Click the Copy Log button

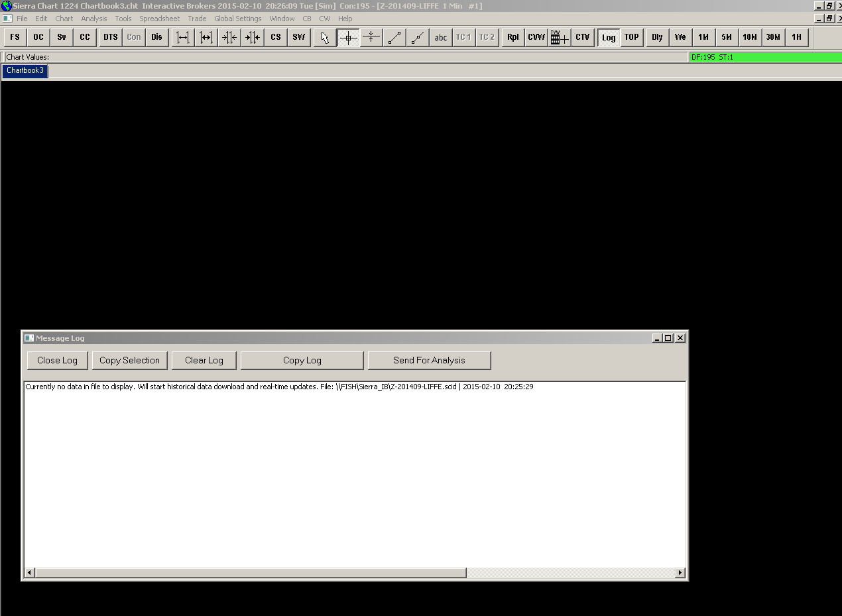(x=302, y=360)
